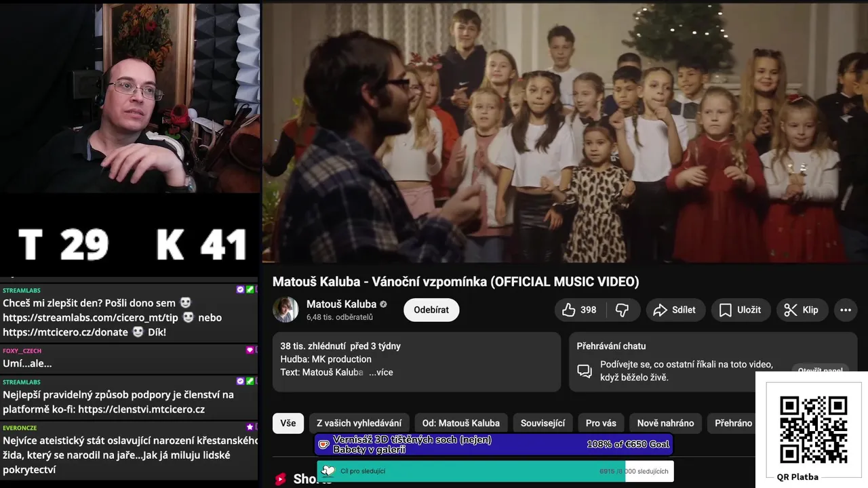Select the Související chip

[x=542, y=423]
